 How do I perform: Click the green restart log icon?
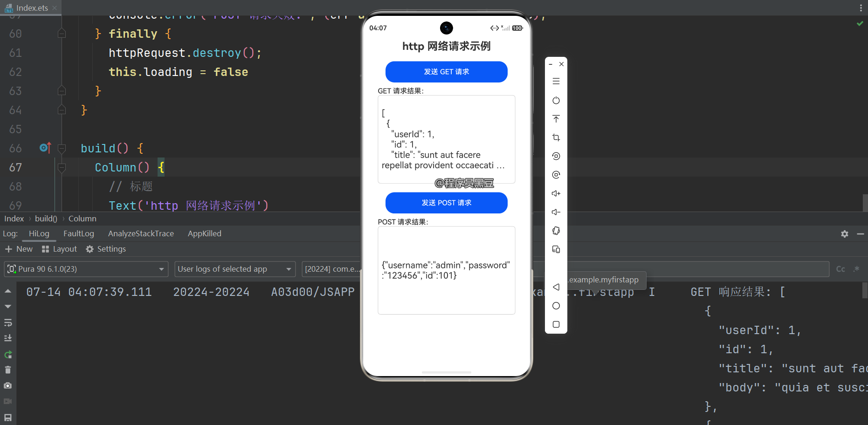[x=8, y=355]
